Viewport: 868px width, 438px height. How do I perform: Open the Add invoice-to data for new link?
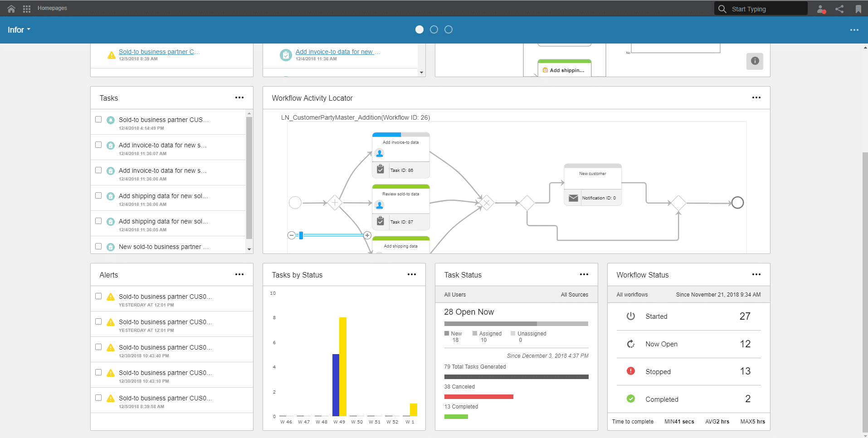[x=336, y=51]
